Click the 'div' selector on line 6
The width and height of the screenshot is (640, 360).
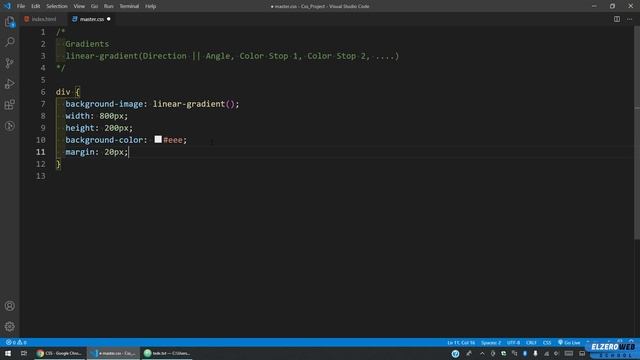tap(63, 92)
